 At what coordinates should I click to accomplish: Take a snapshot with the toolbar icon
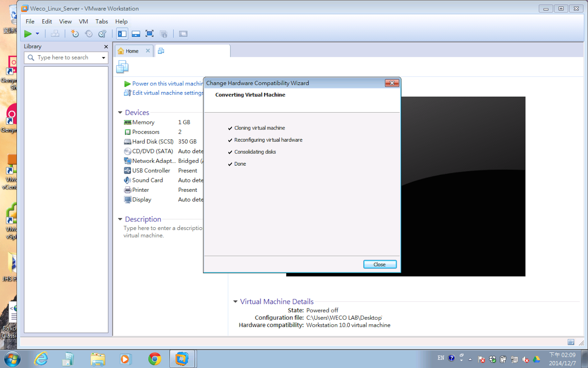tap(75, 34)
